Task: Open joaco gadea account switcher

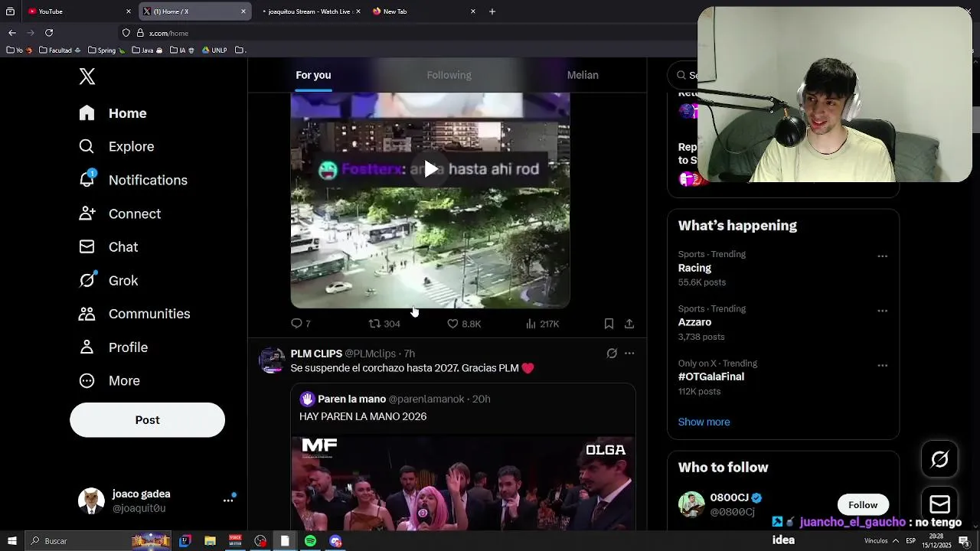Action: click(157, 500)
